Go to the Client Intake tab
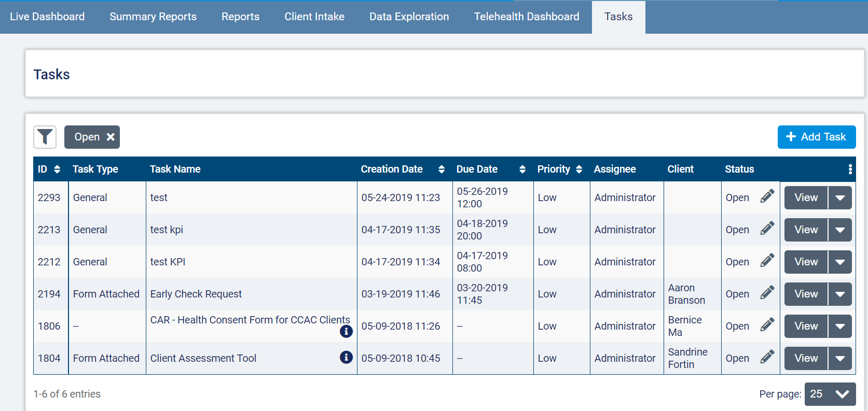Image resolution: width=868 pixels, height=411 pixels. pyautogui.click(x=314, y=17)
